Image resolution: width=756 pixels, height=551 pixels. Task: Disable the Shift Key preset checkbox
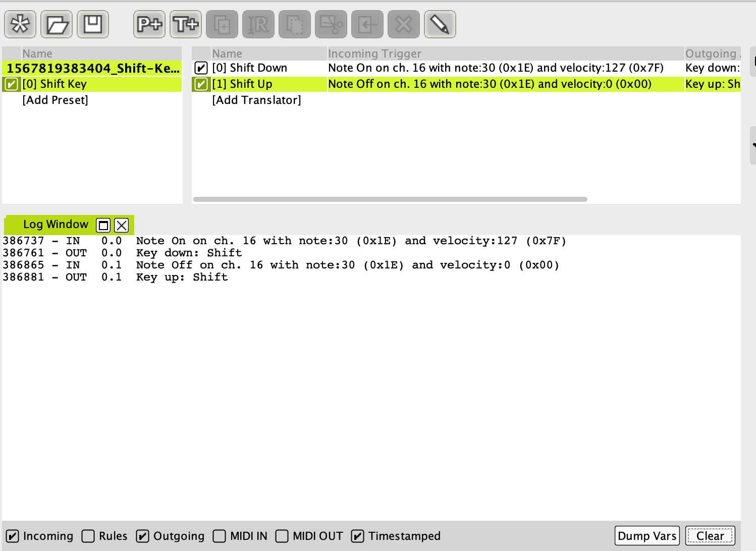point(11,84)
